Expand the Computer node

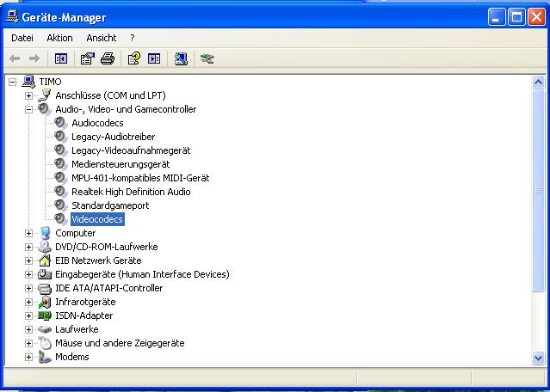click(x=28, y=233)
